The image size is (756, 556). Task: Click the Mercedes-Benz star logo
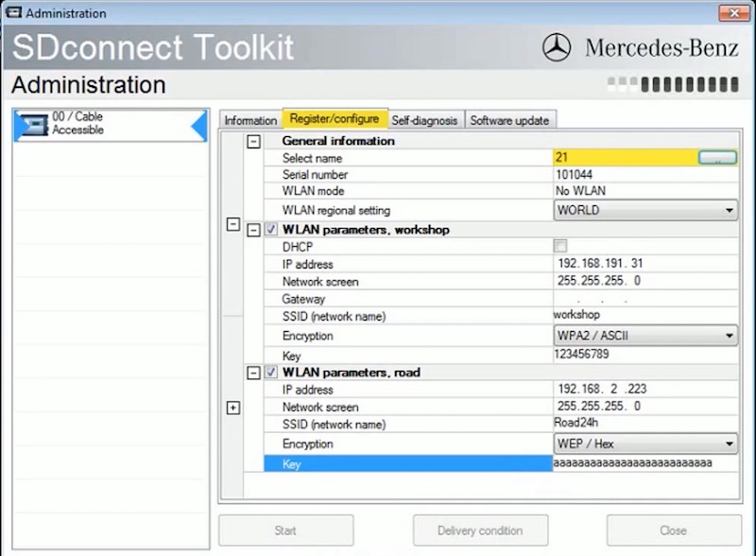(557, 46)
